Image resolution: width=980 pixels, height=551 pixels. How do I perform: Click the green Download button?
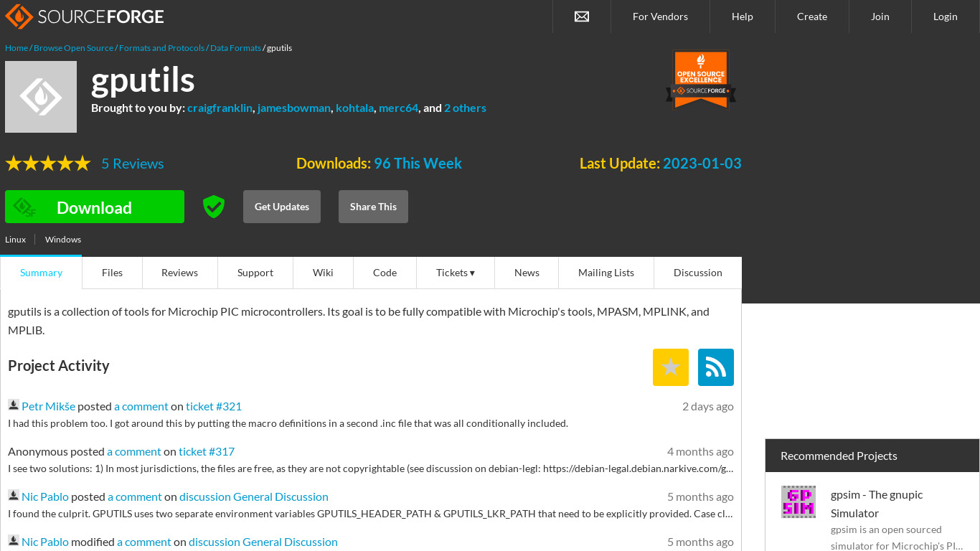[95, 207]
